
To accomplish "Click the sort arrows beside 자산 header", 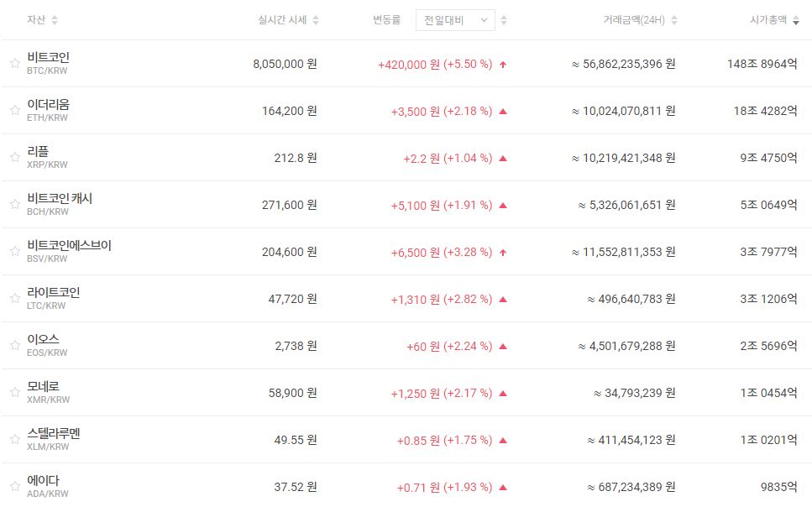I will tap(55, 20).
